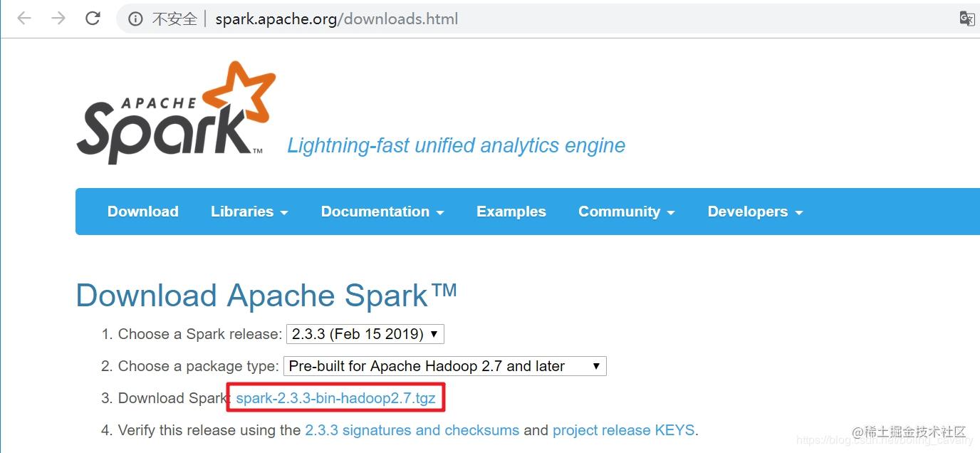Select the Download menu item
The height and width of the screenshot is (453, 980).
(142, 212)
